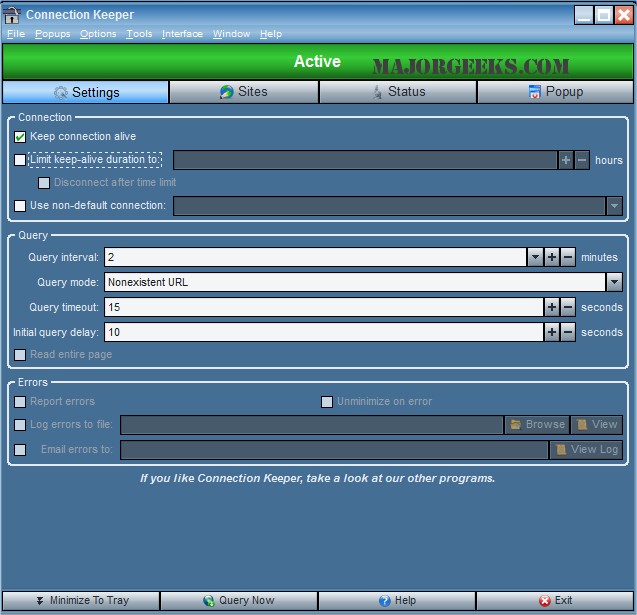Open the Help menu in menu bar
Viewport: 637px width, 615px height.
point(271,34)
